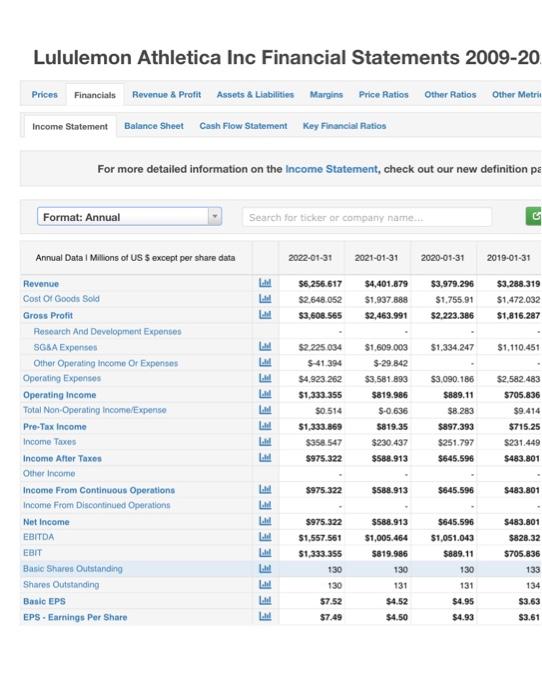This screenshot has width=542, height=700.
Task: Open chart icon for Gross Profit row
Action: tap(265, 315)
